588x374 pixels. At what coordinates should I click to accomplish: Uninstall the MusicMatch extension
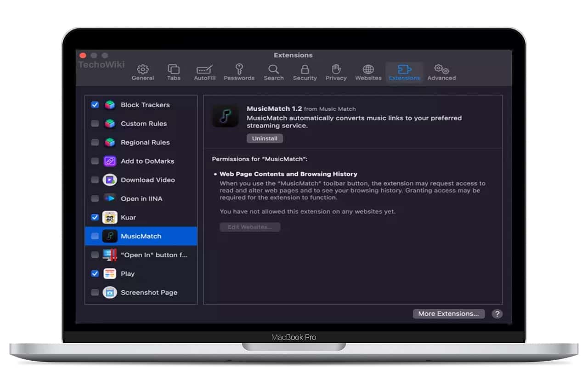click(265, 138)
